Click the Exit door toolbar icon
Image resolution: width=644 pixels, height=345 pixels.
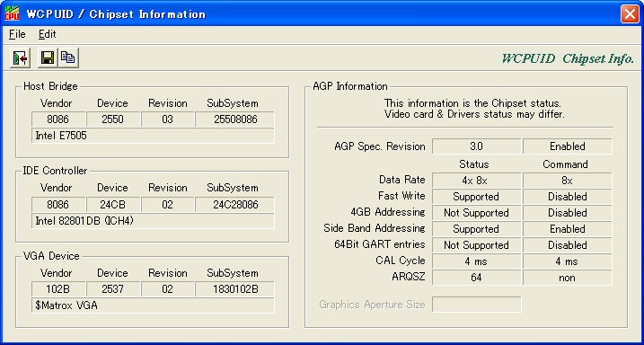pyautogui.click(x=20, y=57)
